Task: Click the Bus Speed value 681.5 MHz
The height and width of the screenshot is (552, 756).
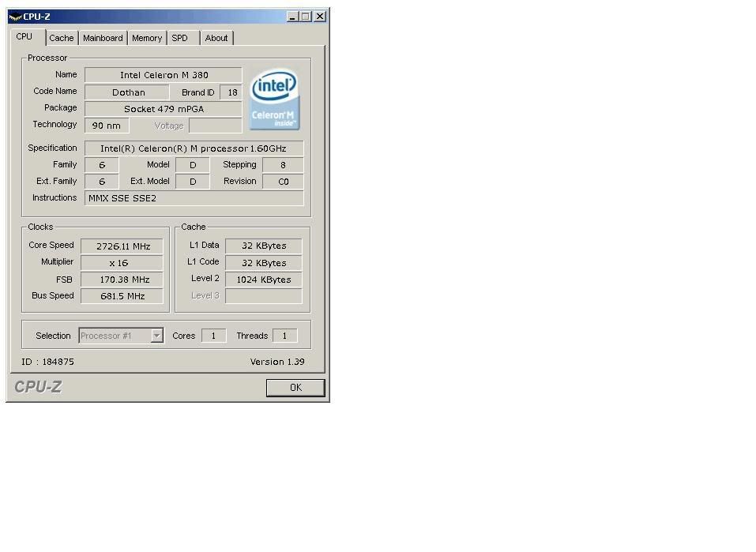Action: pos(122,296)
